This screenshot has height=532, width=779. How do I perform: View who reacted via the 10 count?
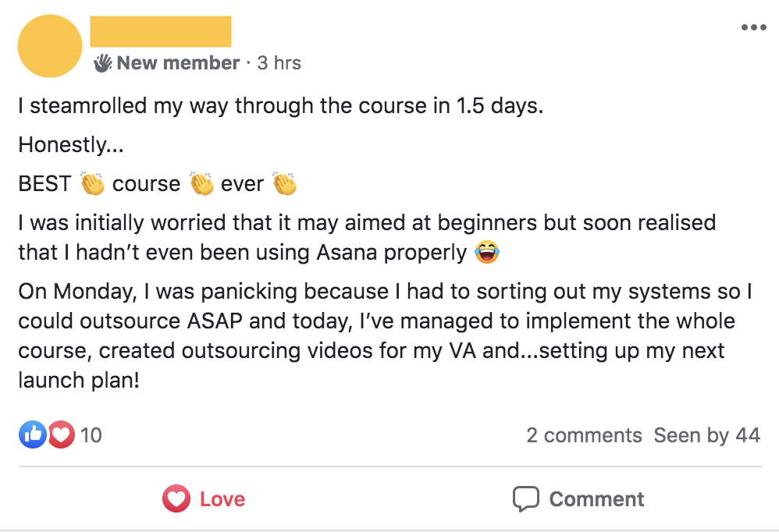point(91,434)
